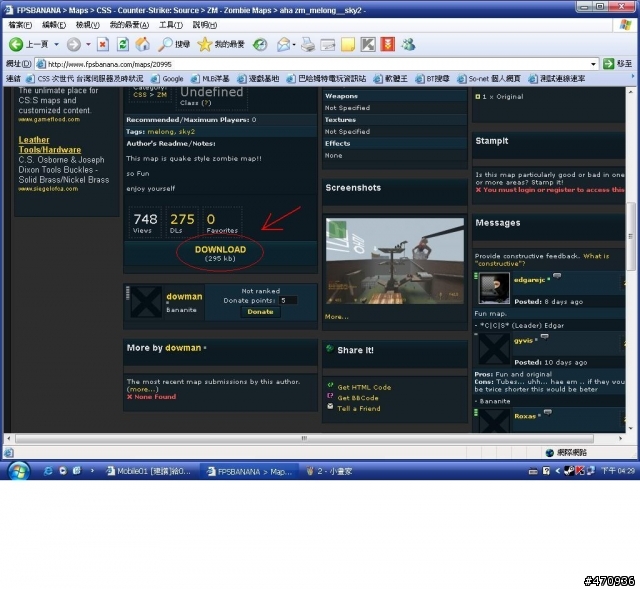Open the edgarejc user link
This screenshot has width=640, height=589.
529,280
